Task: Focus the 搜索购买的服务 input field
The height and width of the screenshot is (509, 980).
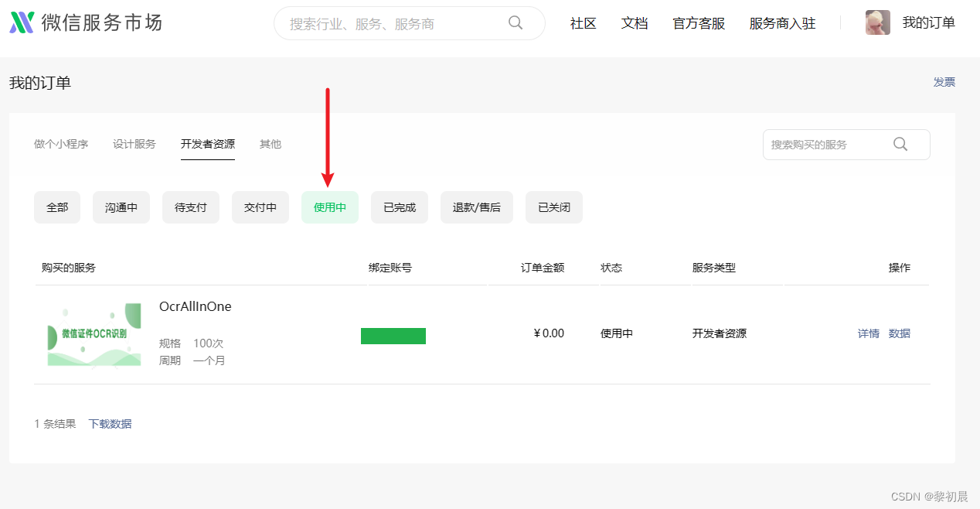Action: point(846,145)
